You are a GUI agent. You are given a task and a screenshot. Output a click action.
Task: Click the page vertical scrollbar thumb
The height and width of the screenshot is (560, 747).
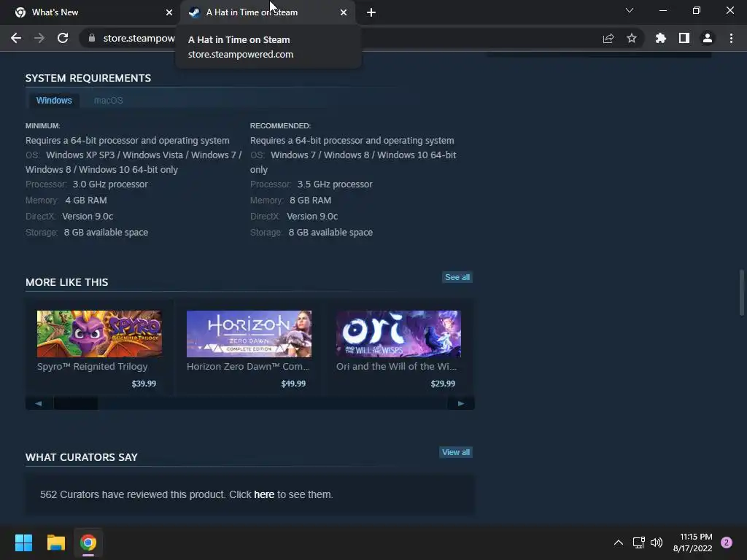coord(741,292)
